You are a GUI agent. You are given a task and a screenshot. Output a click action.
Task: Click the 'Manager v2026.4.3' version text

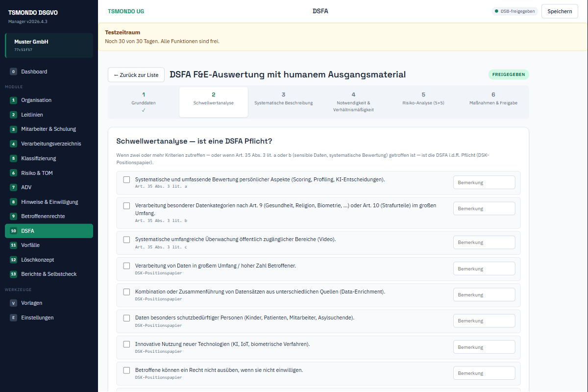click(27, 22)
